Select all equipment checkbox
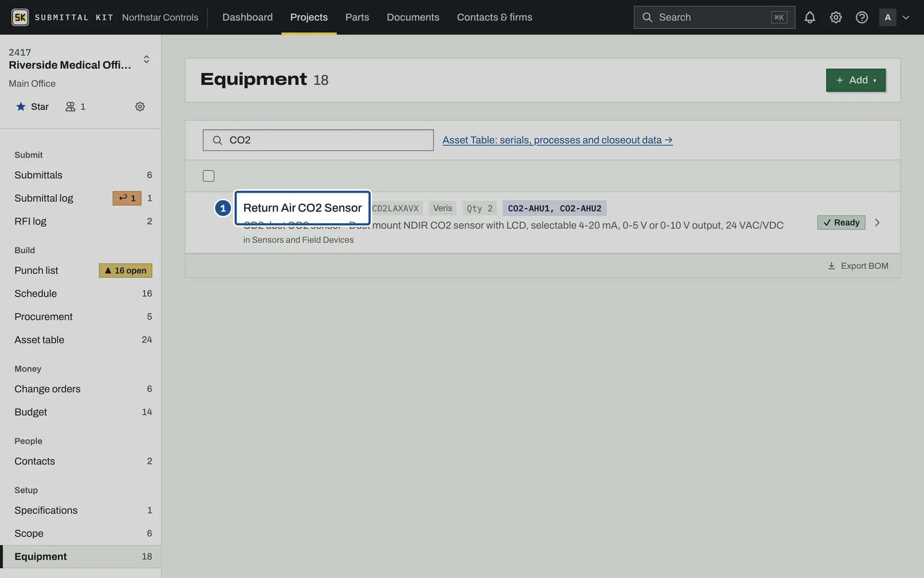 point(208,176)
